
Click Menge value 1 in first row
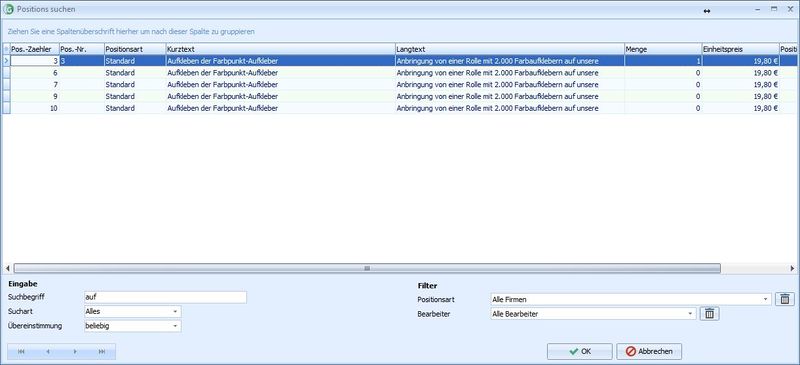[663, 61]
